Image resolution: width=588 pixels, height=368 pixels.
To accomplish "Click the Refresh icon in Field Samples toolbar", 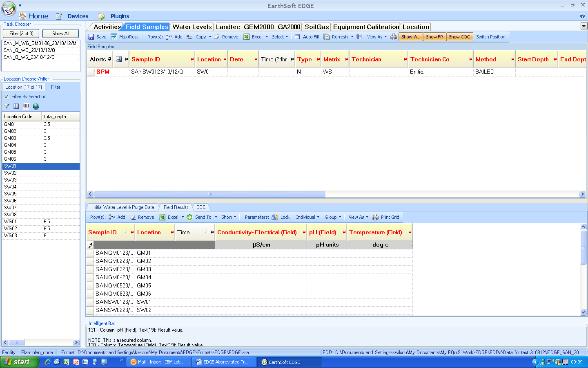I will pos(327,37).
